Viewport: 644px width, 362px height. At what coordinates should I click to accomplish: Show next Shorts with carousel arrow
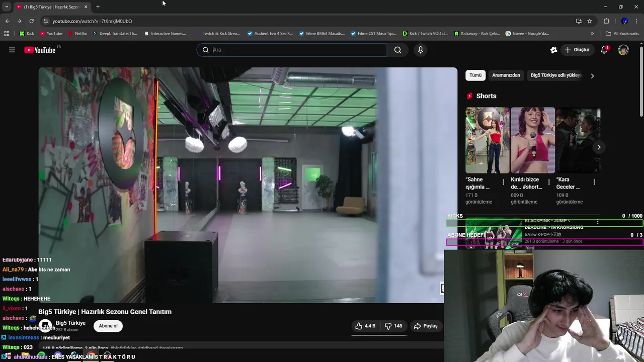599,147
